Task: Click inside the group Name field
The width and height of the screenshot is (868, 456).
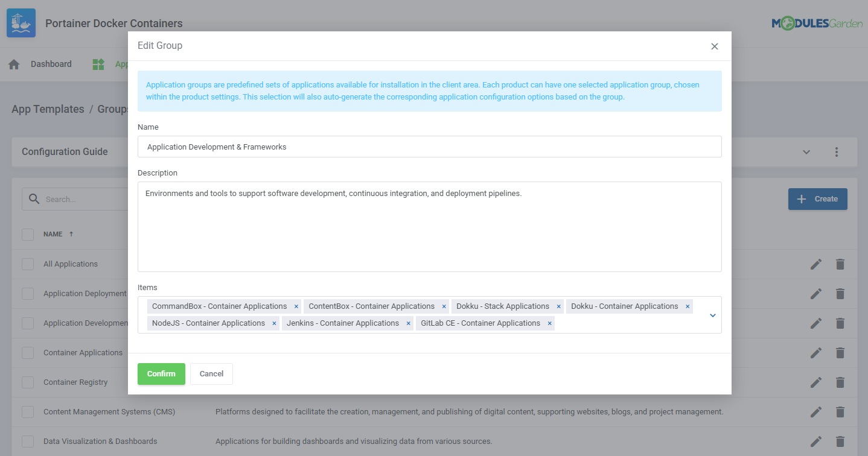Action: tap(430, 147)
